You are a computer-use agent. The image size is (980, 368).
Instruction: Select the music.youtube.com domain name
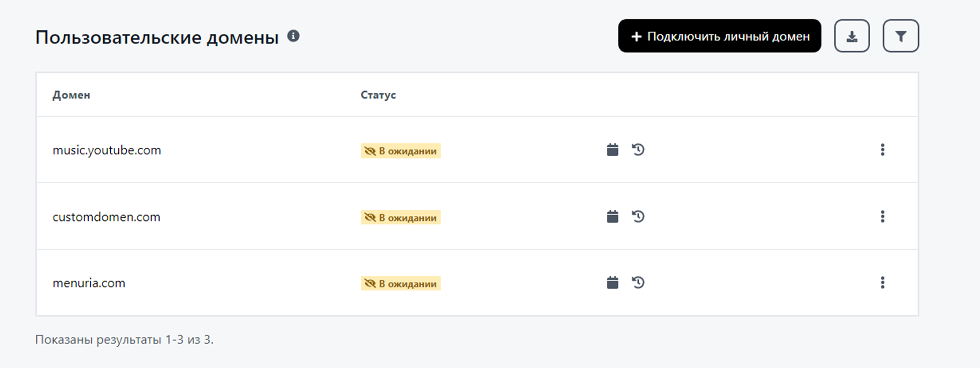pos(106,150)
